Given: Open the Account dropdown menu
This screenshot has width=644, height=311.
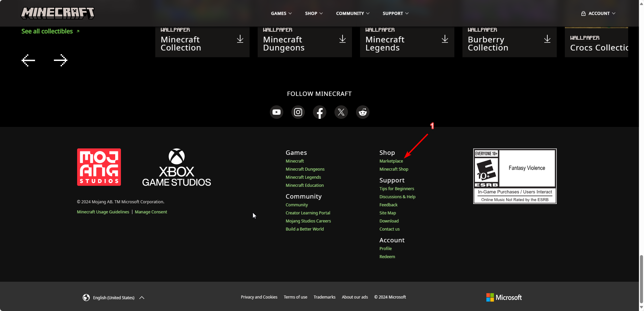Looking at the screenshot, I should [x=598, y=13].
